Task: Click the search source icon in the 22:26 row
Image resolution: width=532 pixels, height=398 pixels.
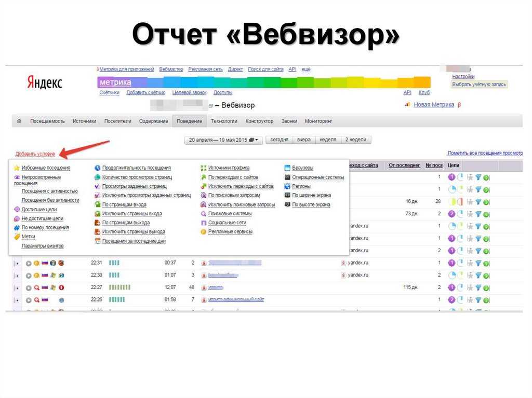Action: point(36,300)
